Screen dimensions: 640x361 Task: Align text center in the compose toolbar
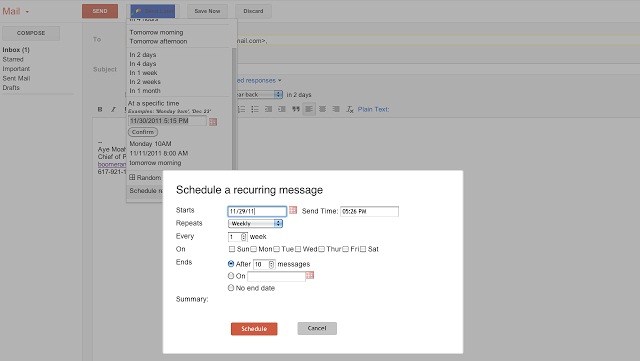[322, 109]
